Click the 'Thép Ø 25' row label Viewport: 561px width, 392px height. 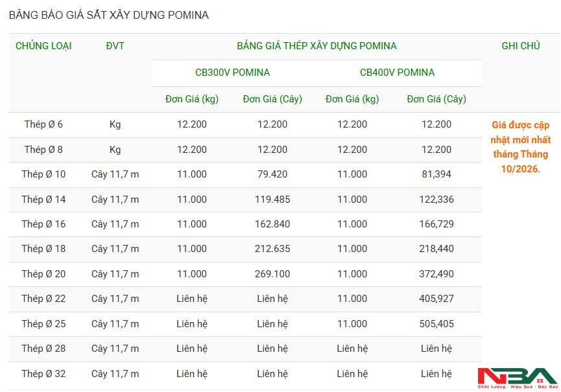click(x=43, y=324)
